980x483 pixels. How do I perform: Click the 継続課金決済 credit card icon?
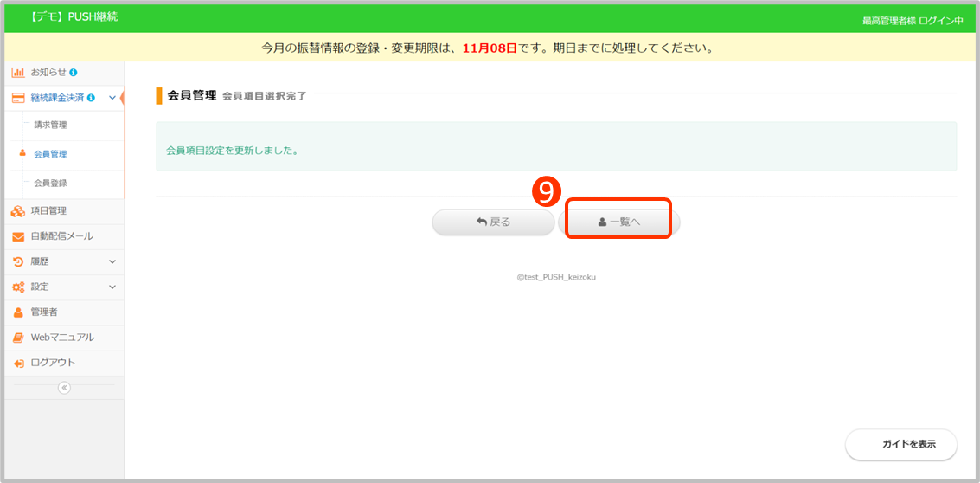tap(18, 98)
